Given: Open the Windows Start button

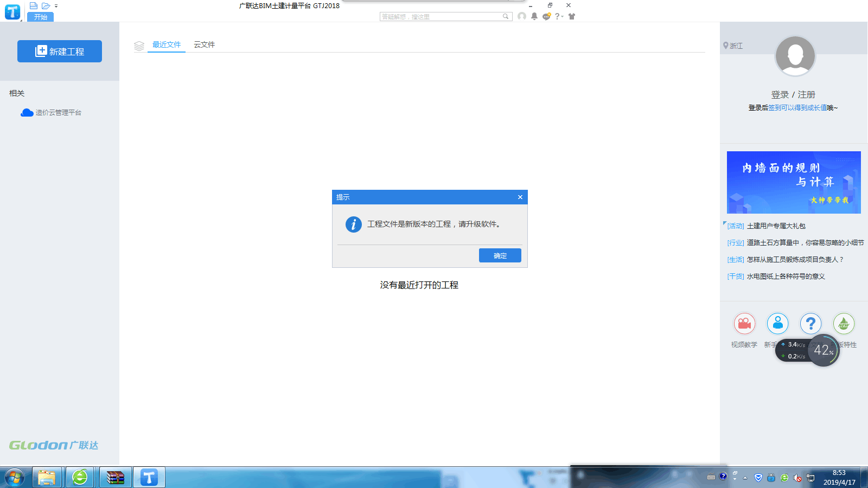Looking at the screenshot, I should click(x=15, y=478).
